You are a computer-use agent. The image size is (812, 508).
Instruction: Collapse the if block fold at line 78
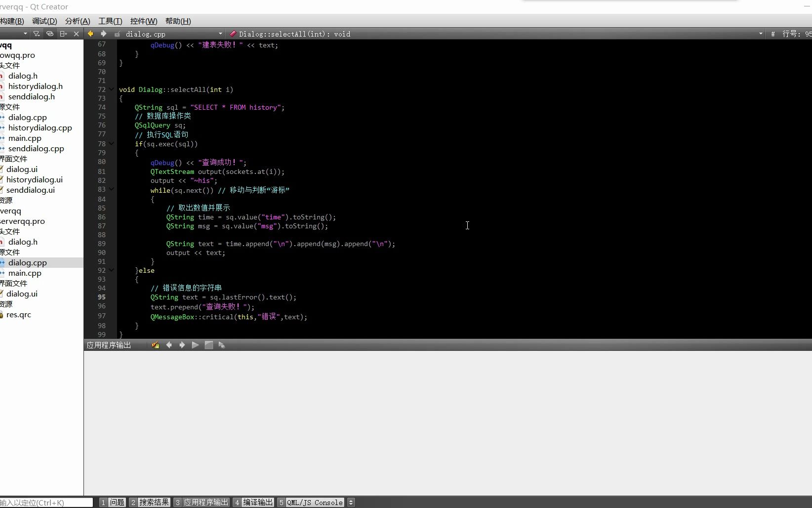click(112, 144)
